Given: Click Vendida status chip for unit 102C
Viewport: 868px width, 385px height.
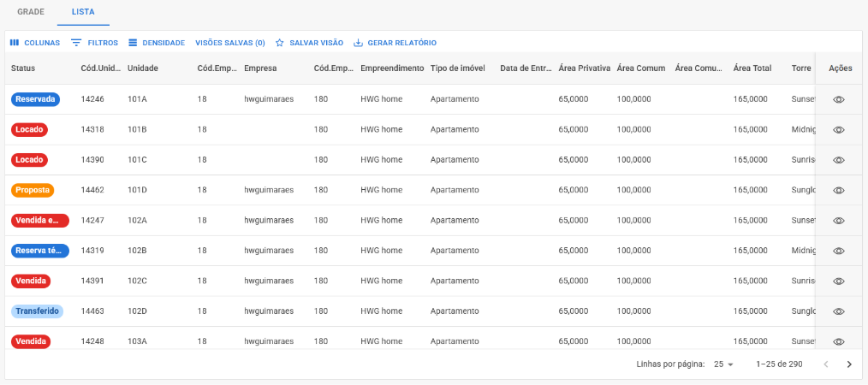Looking at the screenshot, I should click(x=31, y=281).
